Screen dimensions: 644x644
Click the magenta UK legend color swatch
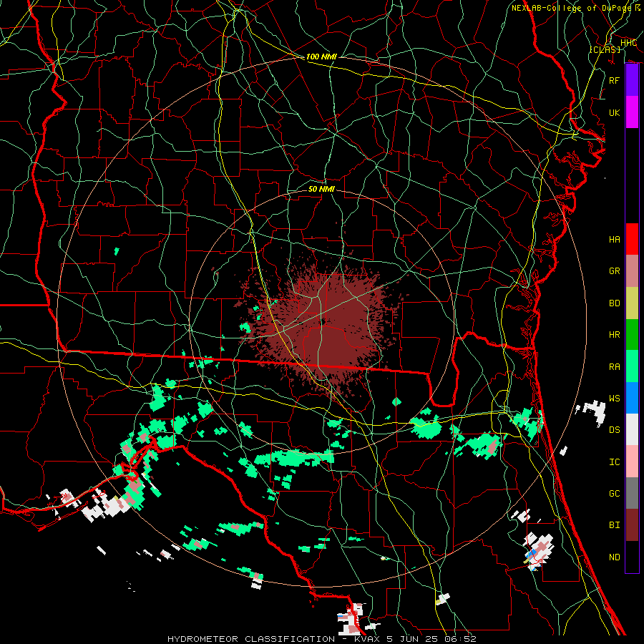click(x=632, y=112)
